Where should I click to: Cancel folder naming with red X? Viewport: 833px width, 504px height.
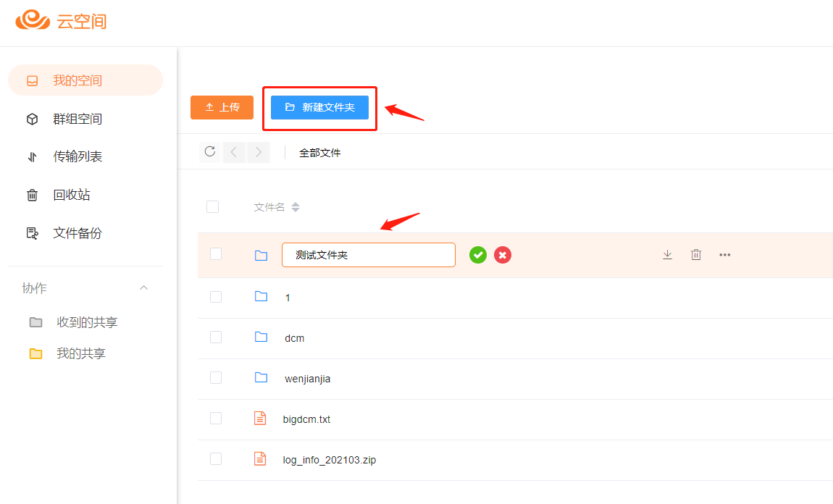(503, 255)
